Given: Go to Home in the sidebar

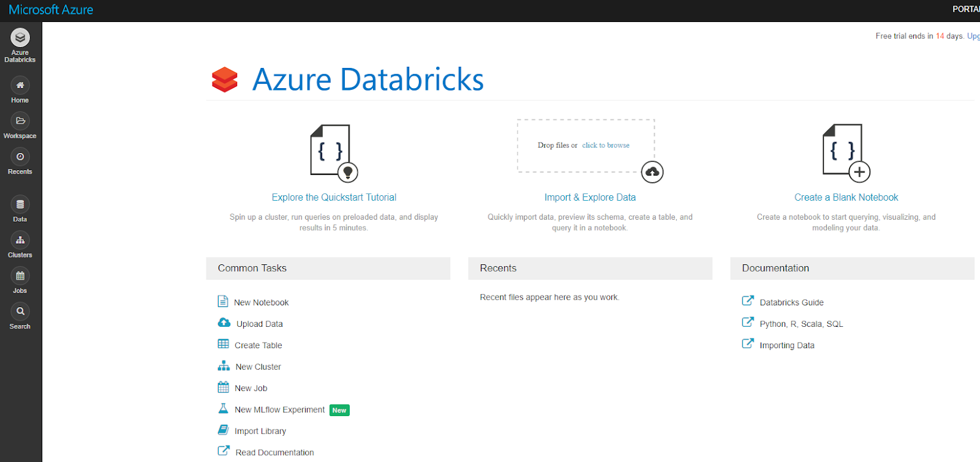Looking at the screenshot, I should 20,85.
